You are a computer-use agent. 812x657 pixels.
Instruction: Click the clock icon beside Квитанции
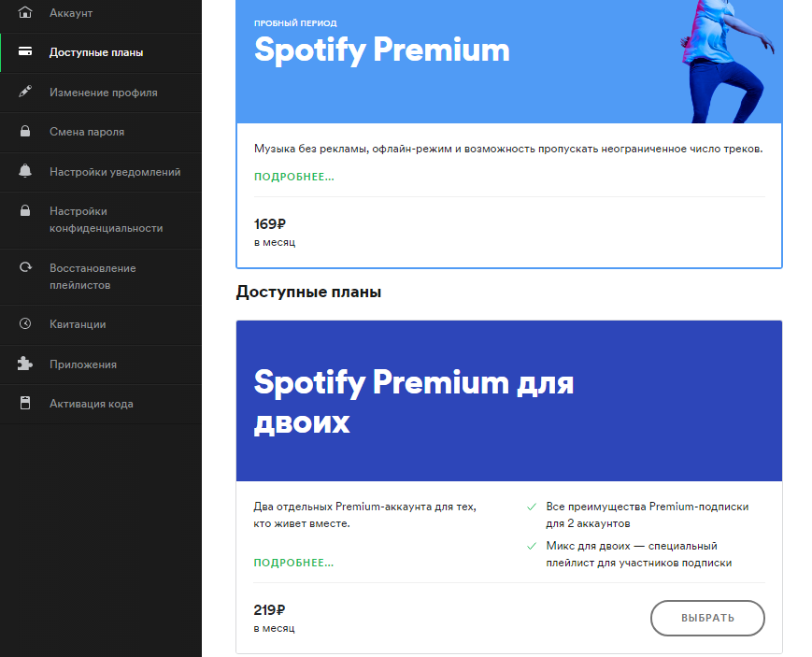tap(25, 323)
